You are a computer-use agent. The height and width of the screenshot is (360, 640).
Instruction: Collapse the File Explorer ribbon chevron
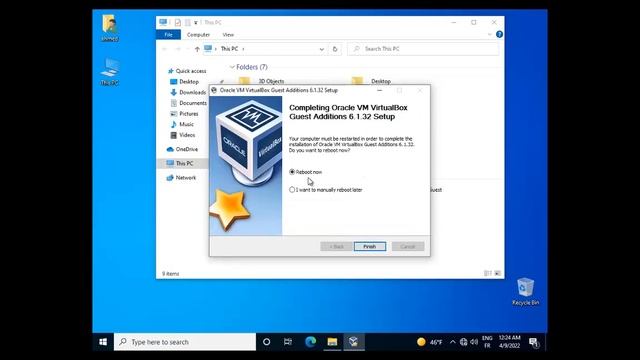coord(489,35)
